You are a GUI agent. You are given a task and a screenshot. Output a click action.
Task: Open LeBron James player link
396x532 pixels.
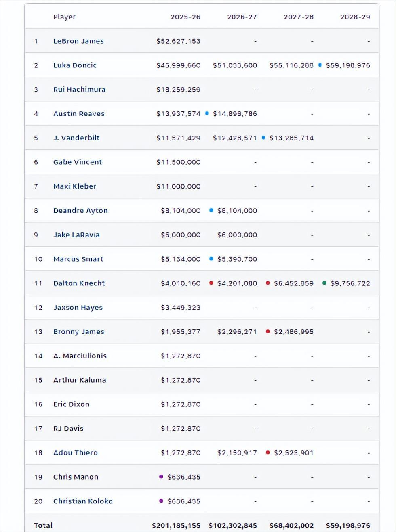(78, 41)
